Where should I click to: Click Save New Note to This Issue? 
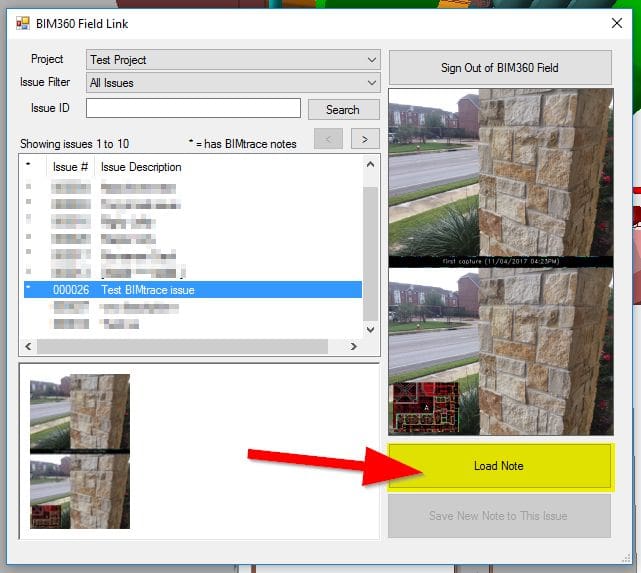click(499, 516)
